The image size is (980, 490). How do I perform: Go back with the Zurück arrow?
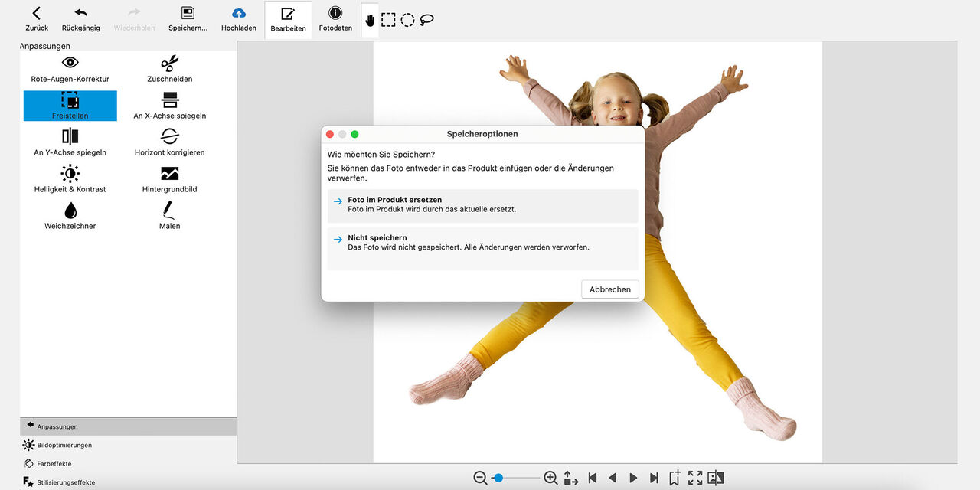pos(36,20)
